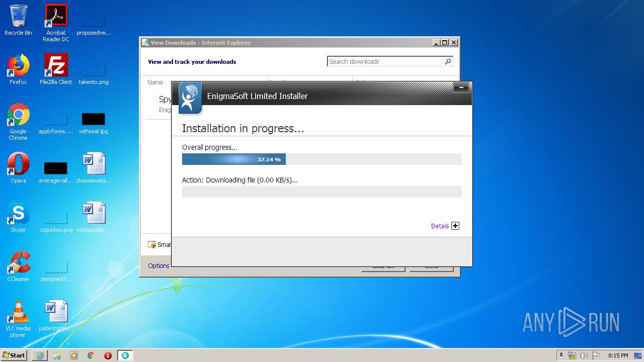The image size is (644, 362).
Task: Show hidden system tray icons
Action: tap(561, 355)
